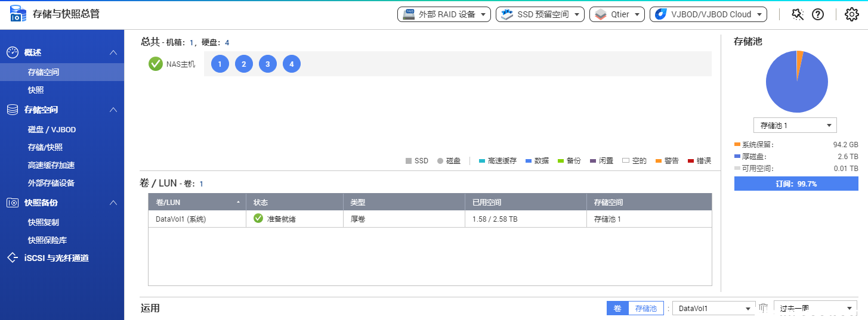The image size is (868, 320).
Task: Switch usage view to 存储池
Action: 646,308
